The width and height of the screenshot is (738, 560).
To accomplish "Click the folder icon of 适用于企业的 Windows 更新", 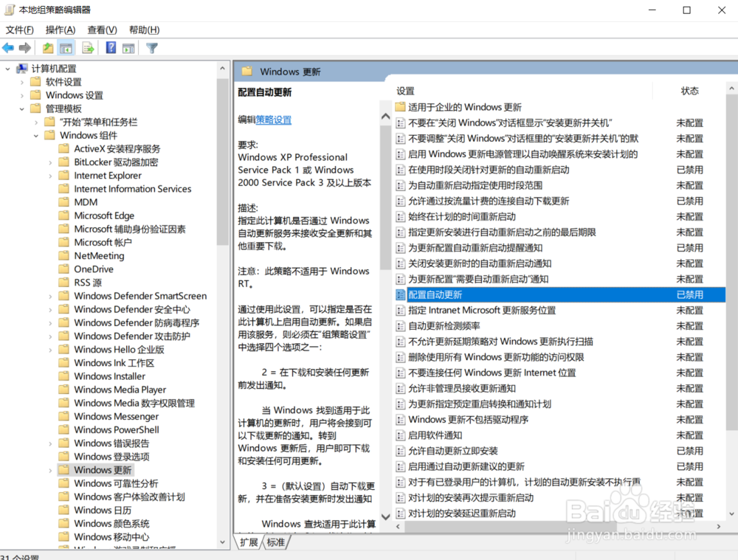I will tap(400, 107).
